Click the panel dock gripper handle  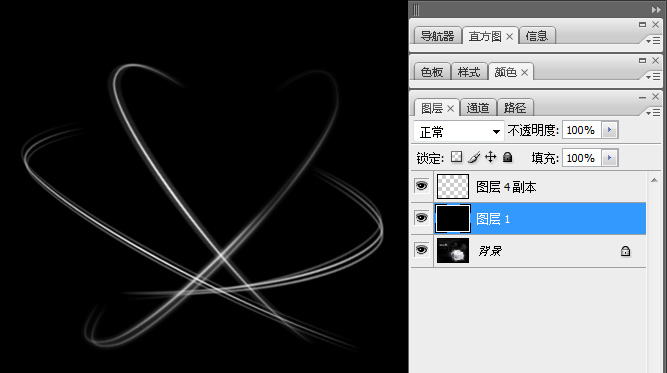(x=416, y=9)
